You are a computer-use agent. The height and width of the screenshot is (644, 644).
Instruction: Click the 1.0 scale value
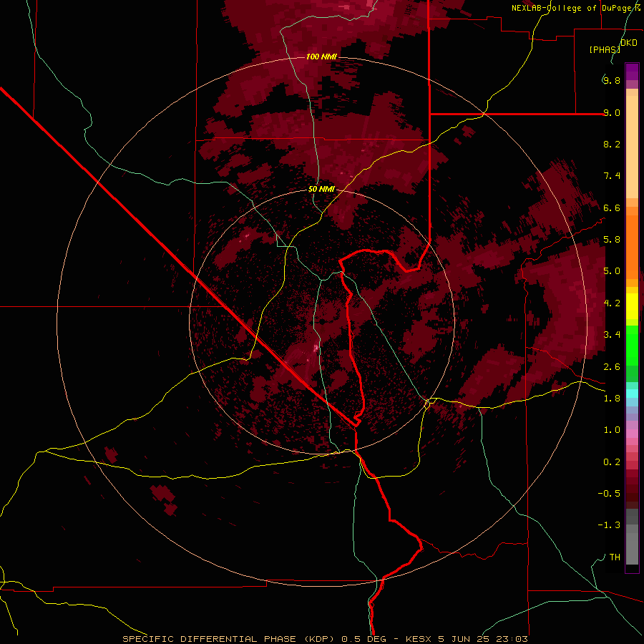click(612, 430)
